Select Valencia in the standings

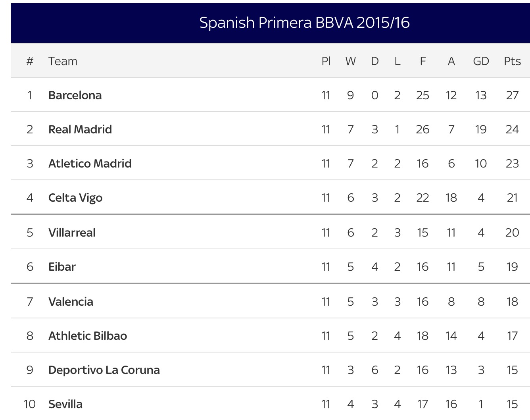pyautogui.click(x=71, y=302)
